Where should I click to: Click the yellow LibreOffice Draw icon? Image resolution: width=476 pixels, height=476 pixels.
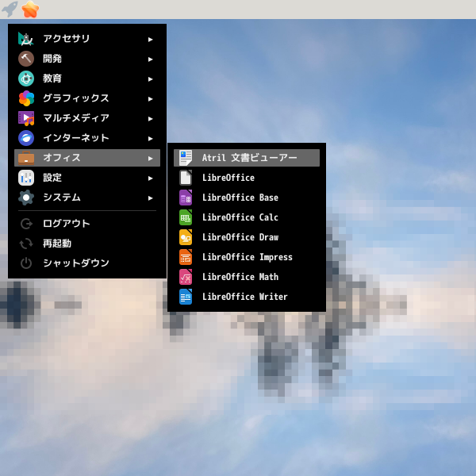(186, 237)
